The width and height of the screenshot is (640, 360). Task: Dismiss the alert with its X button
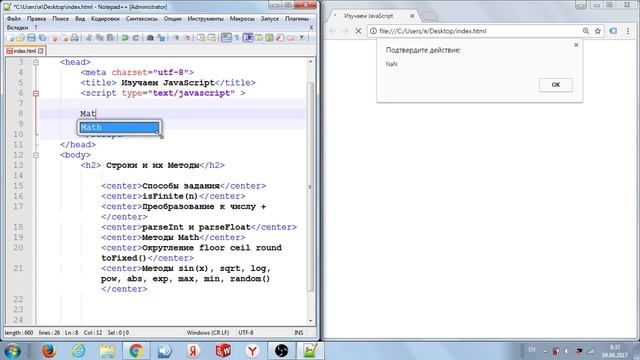(x=576, y=45)
